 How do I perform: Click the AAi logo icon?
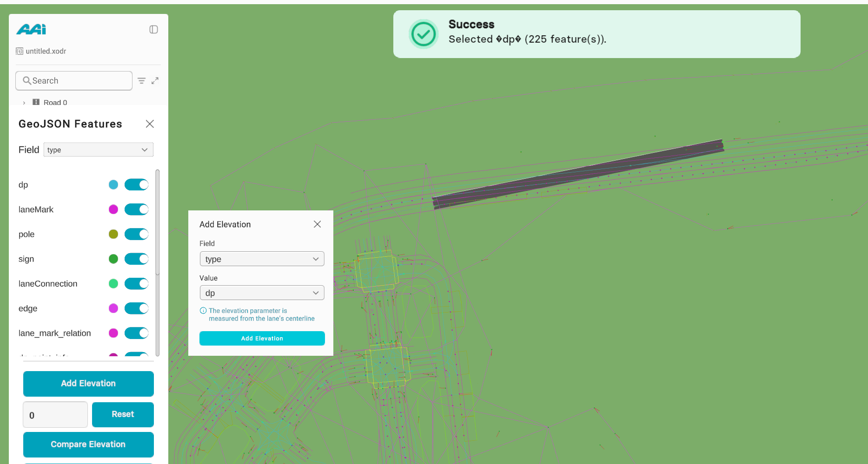coord(31,29)
